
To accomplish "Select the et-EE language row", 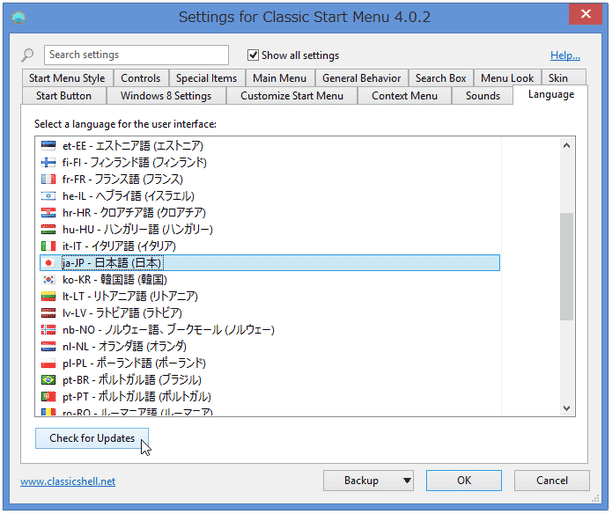I will 270,146.
